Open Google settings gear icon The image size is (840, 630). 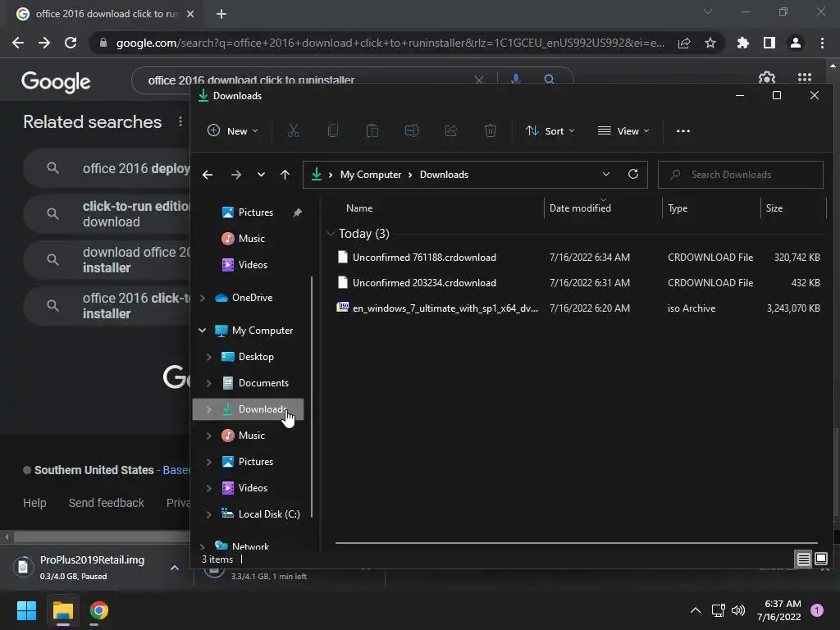pyautogui.click(x=767, y=78)
